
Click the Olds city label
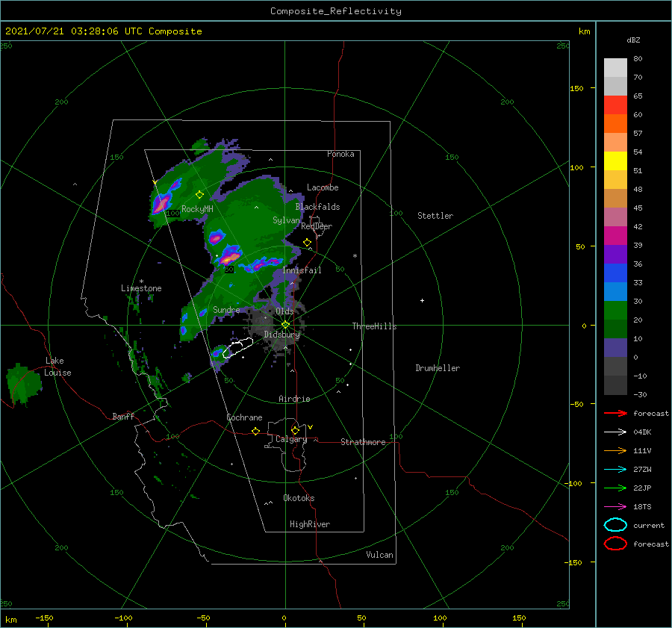[x=284, y=311]
